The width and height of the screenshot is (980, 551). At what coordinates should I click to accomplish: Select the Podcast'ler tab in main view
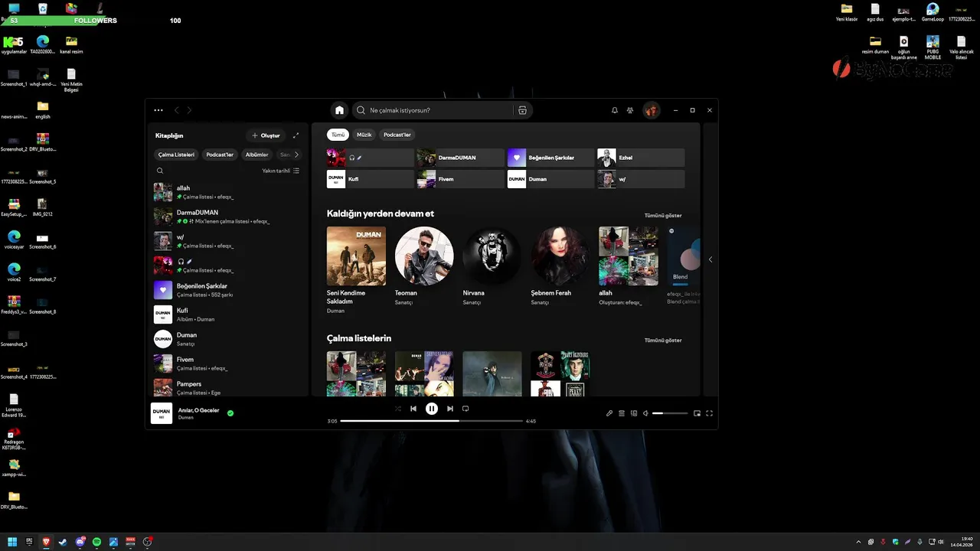tap(397, 135)
